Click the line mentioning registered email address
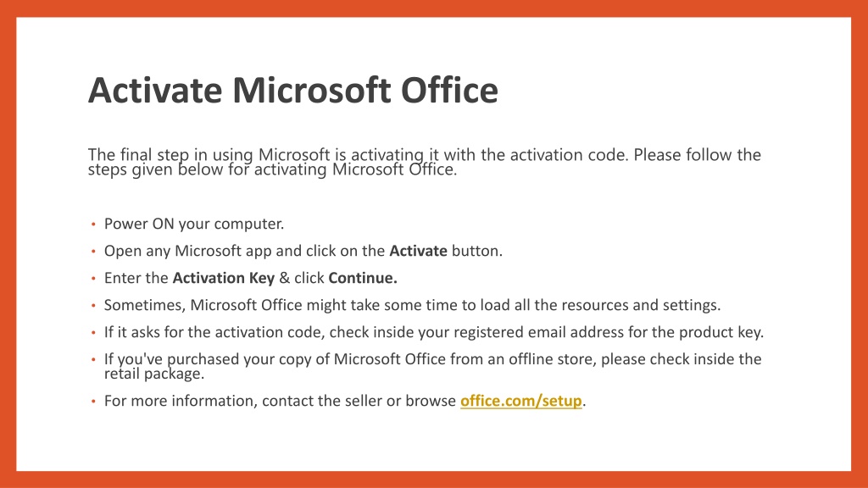 (x=434, y=332)
